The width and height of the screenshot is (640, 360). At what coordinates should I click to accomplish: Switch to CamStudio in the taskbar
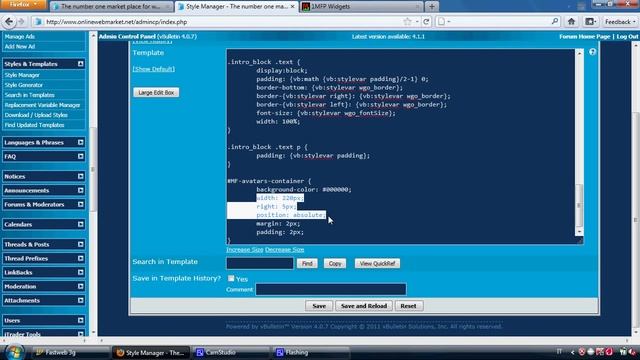230,352
